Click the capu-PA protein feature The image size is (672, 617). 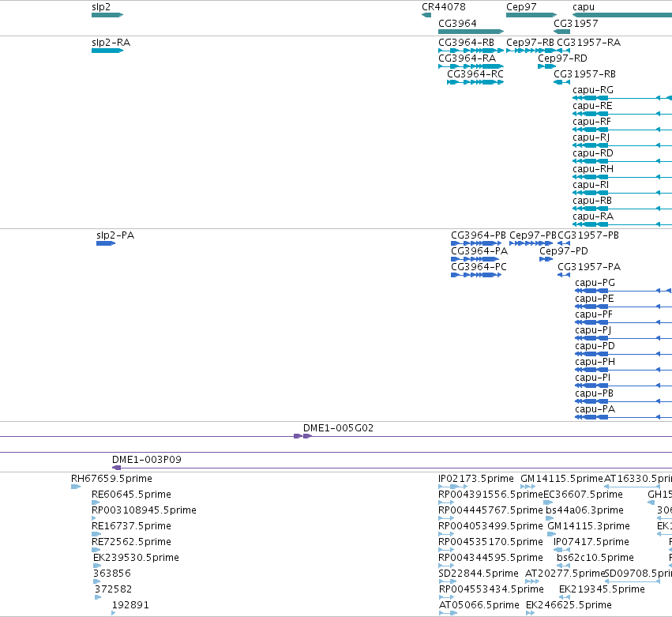624,418
